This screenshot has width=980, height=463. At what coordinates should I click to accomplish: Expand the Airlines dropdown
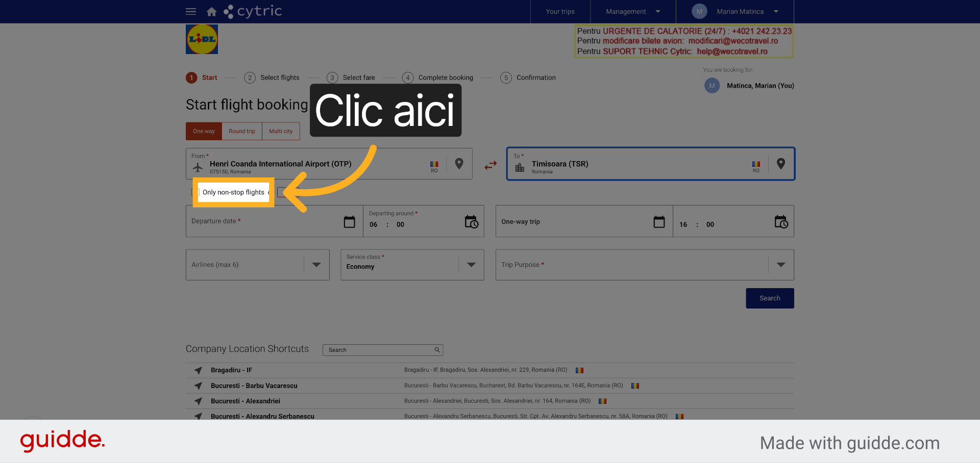pos(316,265)
